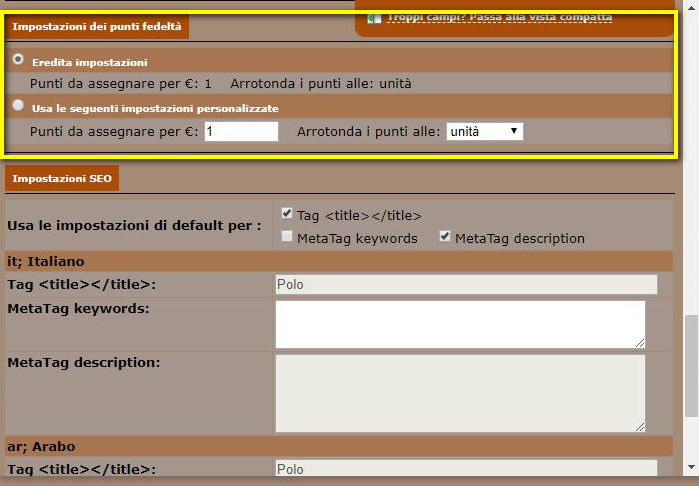The height and width of the screenshot is (486, 699).
Task: Click the Italiano MetaTag keywords textarea
Action: click(460, 324)
